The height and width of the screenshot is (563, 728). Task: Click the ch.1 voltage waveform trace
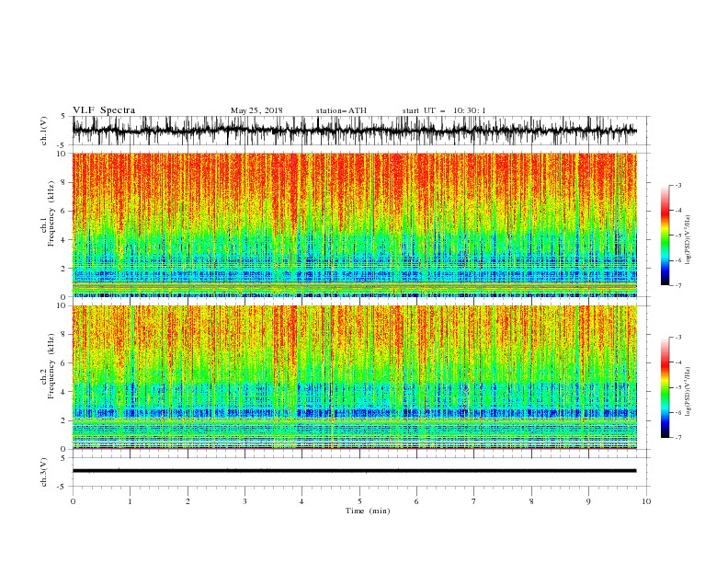point(355,131)
